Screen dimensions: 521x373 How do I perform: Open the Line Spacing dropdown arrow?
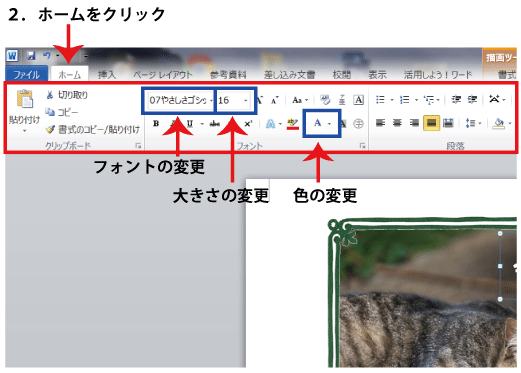tap(480, 124)
